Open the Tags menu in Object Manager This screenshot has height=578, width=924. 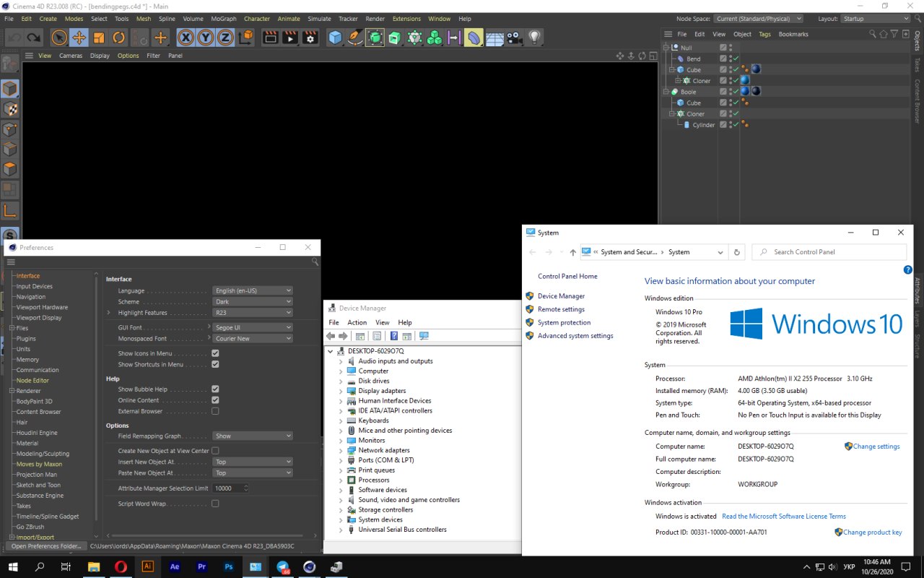764,34
